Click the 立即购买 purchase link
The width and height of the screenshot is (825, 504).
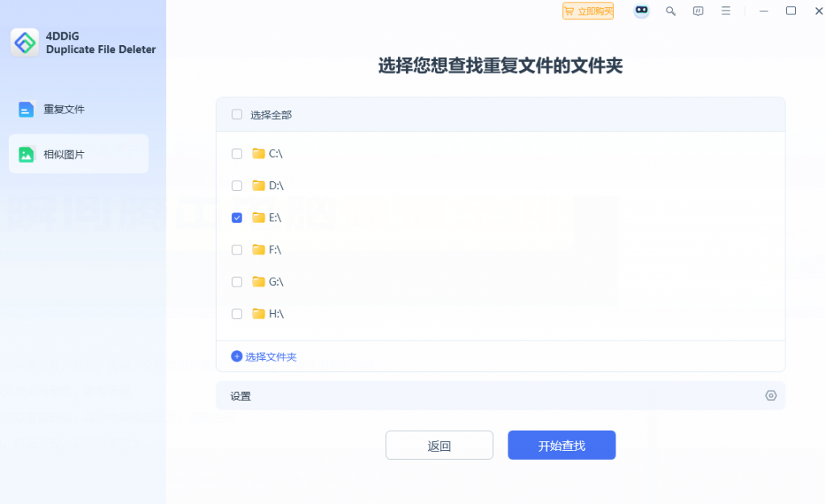587,10
